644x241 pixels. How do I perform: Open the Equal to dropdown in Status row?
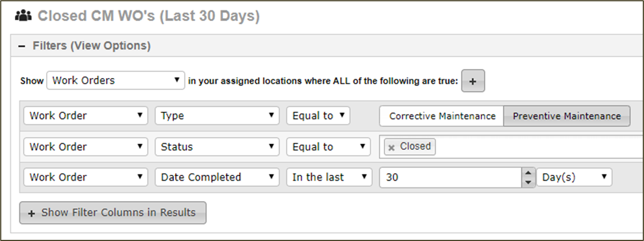(328, 147)
